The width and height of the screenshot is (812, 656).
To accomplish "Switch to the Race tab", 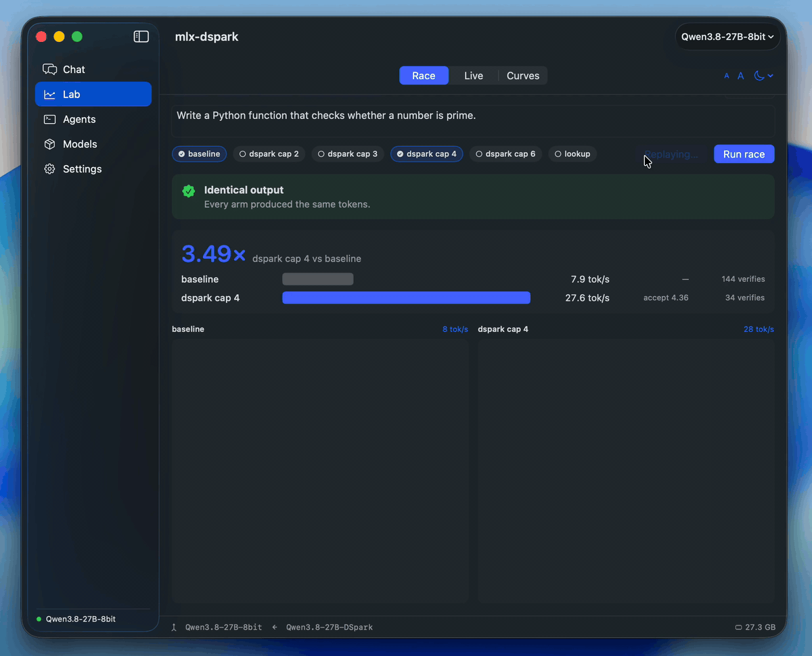I will [424, 76].
